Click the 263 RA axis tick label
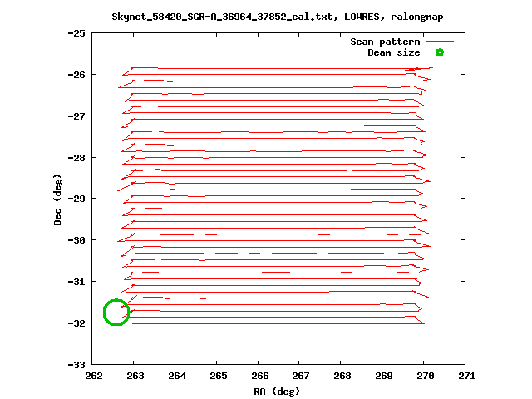The image size is (532, 399). (135, 376)
